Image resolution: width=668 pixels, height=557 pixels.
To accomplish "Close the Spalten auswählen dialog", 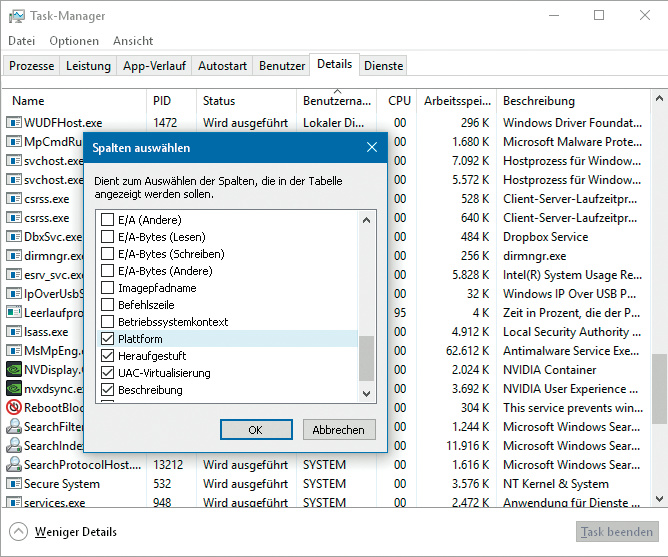I will (372, 148).
